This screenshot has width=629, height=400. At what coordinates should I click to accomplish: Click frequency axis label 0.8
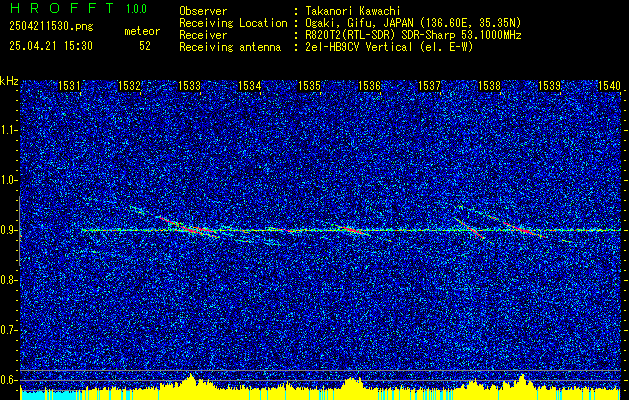[8, 280]
